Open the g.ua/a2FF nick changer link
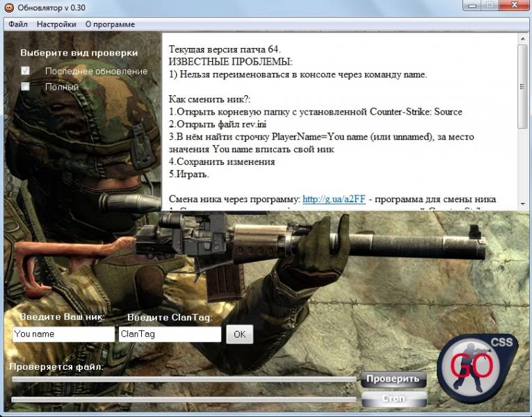Screen dimensions: 532x417 (x=334, y=199)
